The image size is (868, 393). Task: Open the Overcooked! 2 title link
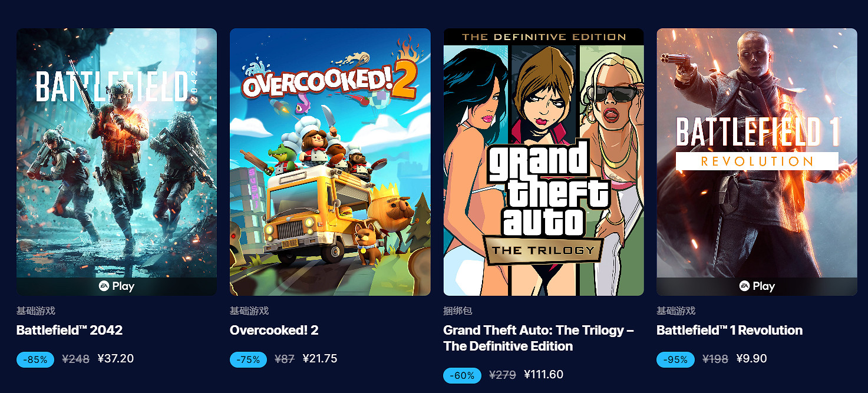tap(274, 331)
